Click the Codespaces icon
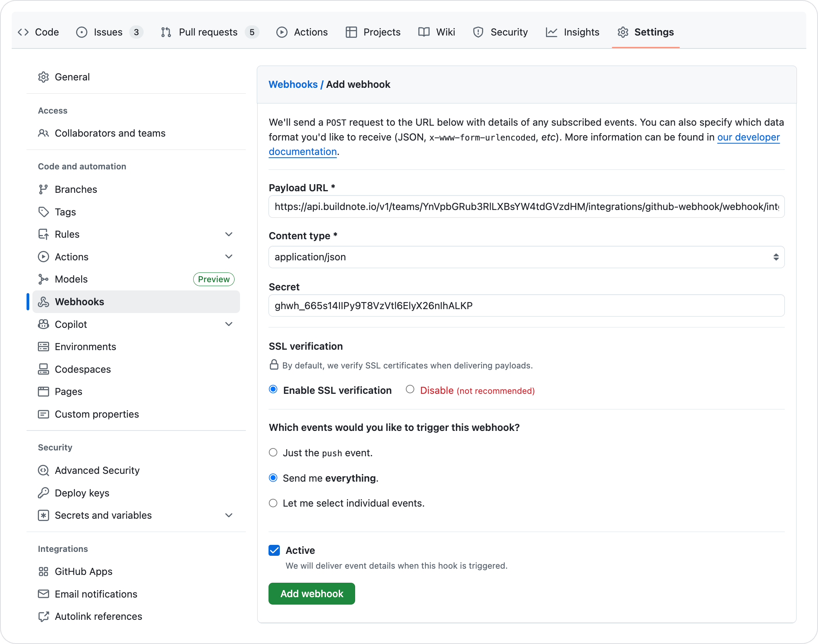The height and width of the screenshot is (644, 818). pyautogui.click(x=43, y=369)
